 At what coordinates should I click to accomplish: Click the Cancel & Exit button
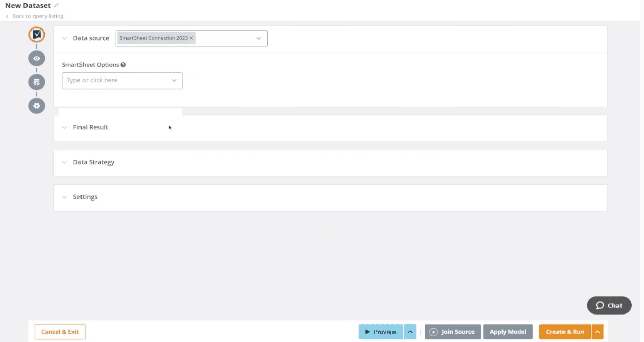coord(60,332)
